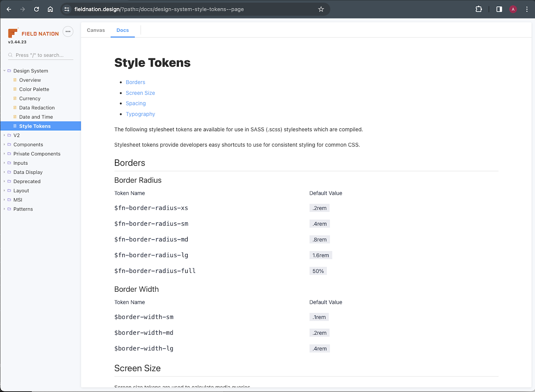This screenshot has height=392, width=535.
Task: Bookmark this page with star icon
Action: [321, 9]
